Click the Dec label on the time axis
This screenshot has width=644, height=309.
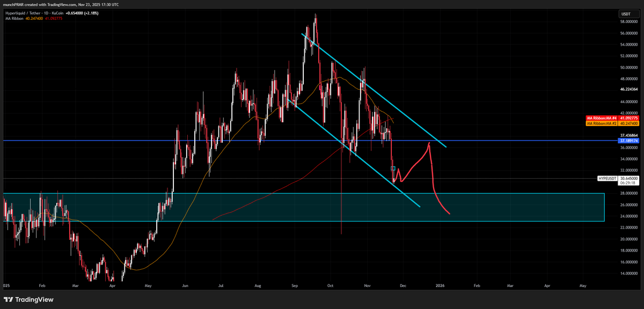pos(402,286)
